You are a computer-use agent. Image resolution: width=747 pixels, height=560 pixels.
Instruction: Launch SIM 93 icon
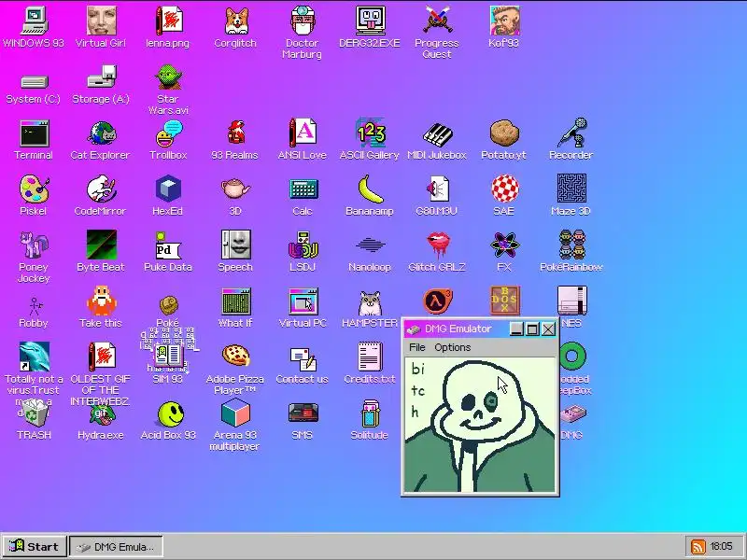[x=168, y=357]
